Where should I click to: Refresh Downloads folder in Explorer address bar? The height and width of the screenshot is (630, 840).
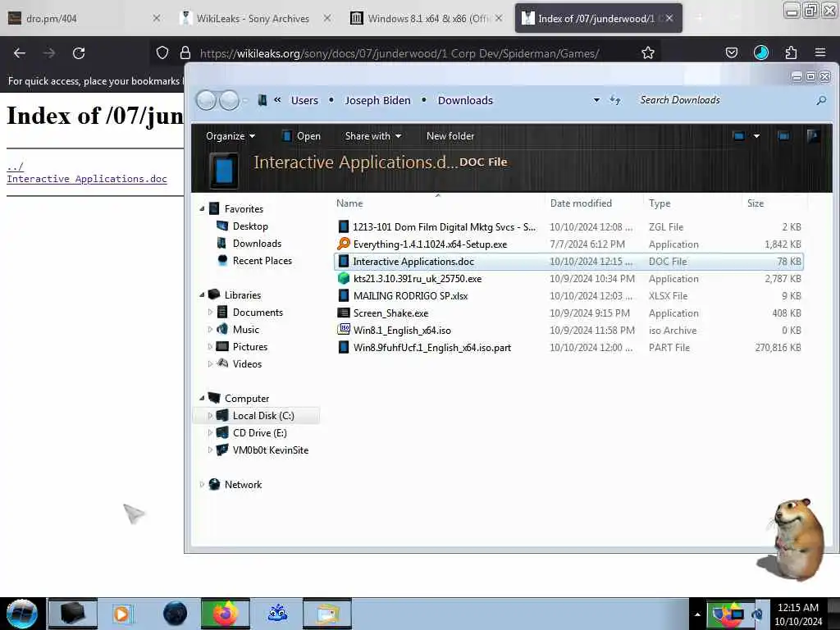click(615, 100)
